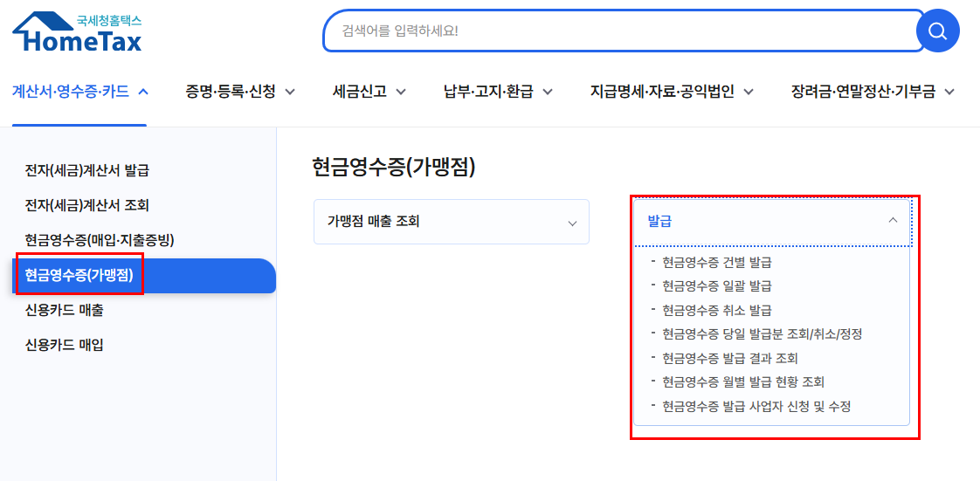The height and width of the screenshot is (481, 980).
Task: Click chevron beside 세금신고 menu
Action: 401,93
